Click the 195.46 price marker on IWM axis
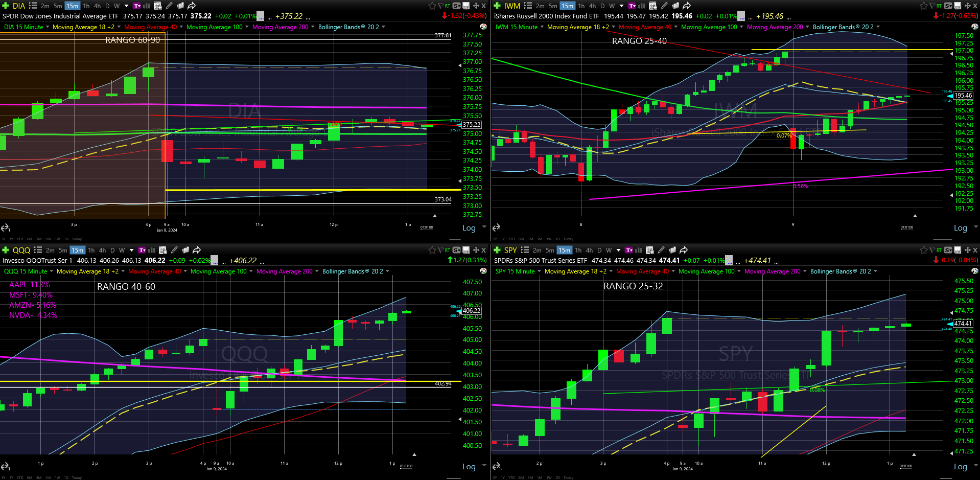 [963, 96]
